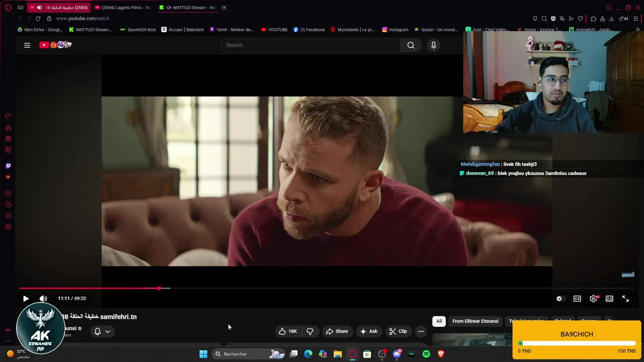Open the Aria AI toolbar button

[623, 19]
